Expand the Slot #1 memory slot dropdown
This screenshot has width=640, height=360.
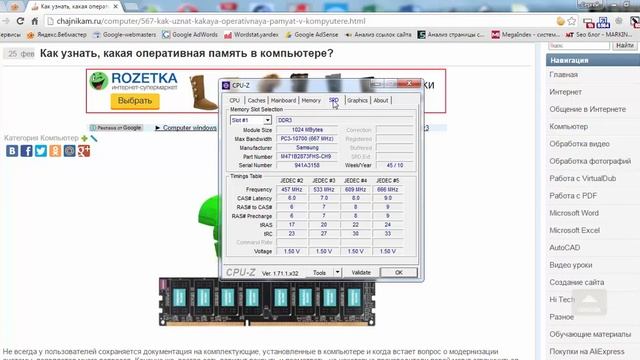point(267,120)
